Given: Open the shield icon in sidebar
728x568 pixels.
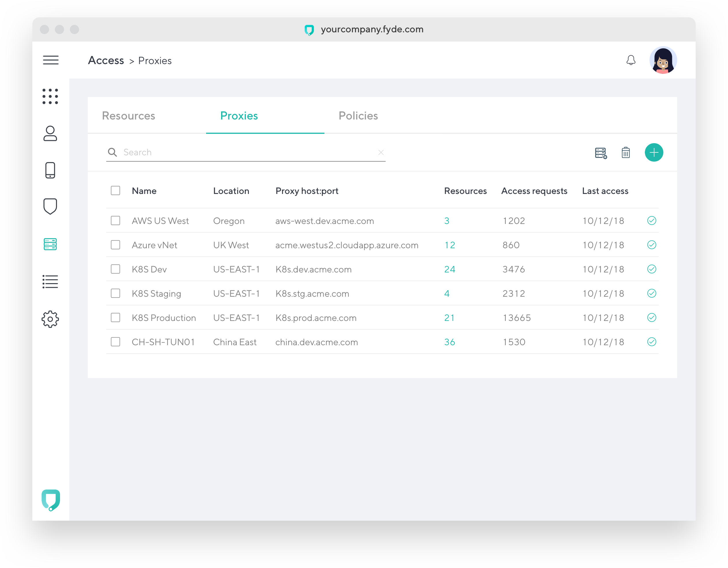Looking at the screenshot, I should click(50, 207).
